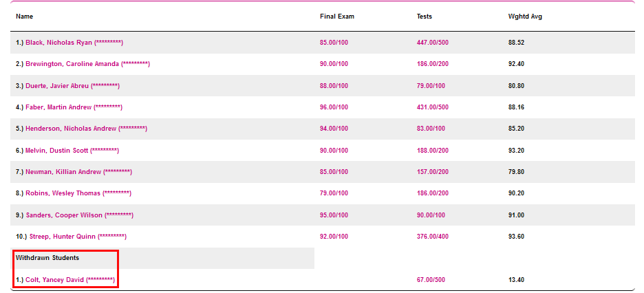This screenshot has height=293, width=644.
Task: Click Colt's Tests score 67.00/500
Action: point(431,280)
